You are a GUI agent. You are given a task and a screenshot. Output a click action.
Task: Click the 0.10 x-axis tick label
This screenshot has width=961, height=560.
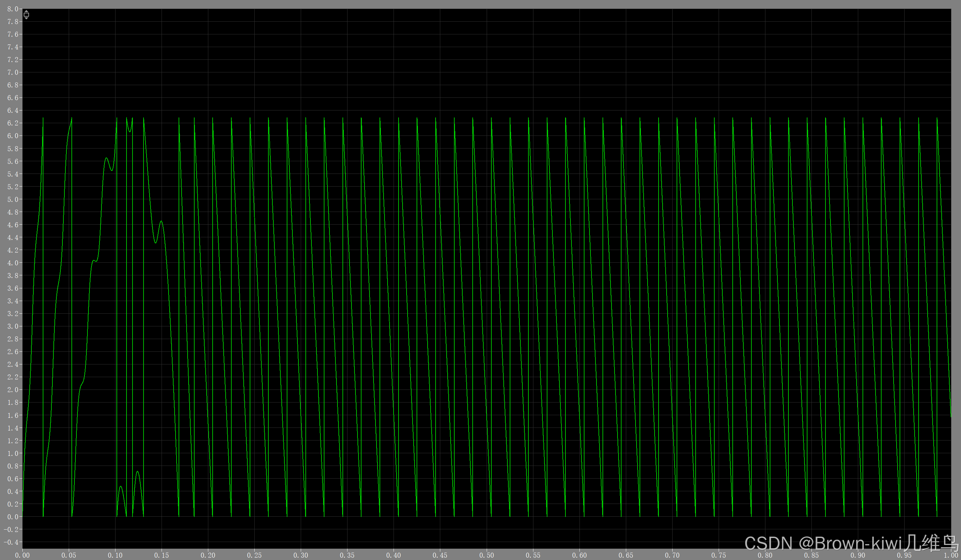[115, 555]
